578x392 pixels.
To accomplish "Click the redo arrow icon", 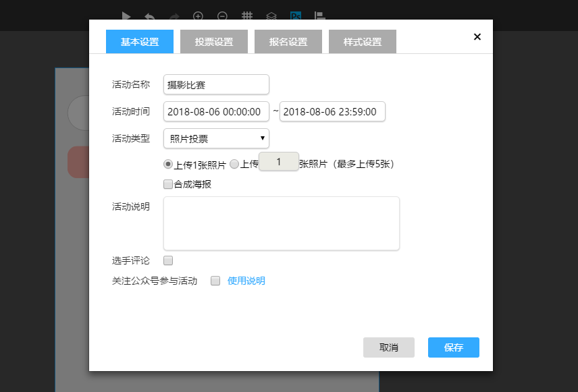I will point(174,16).
